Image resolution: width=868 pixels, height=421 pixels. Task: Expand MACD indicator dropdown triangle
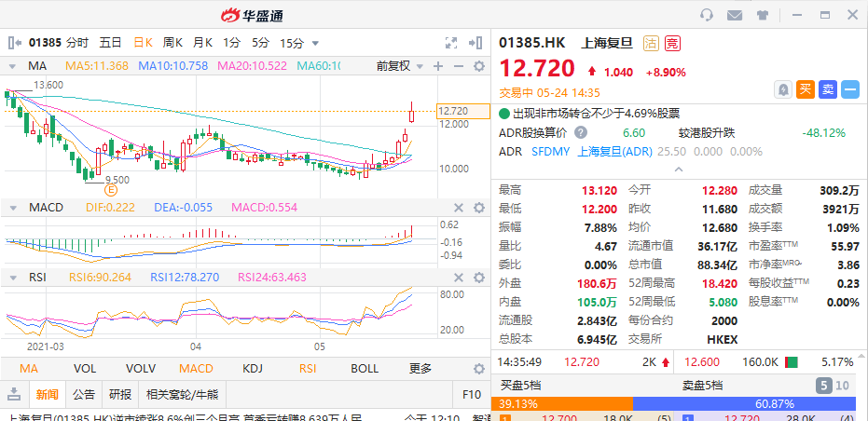[x=12, y=208]
